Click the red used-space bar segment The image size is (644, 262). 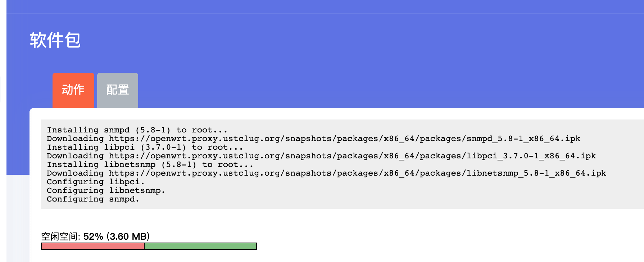[93, 246]
